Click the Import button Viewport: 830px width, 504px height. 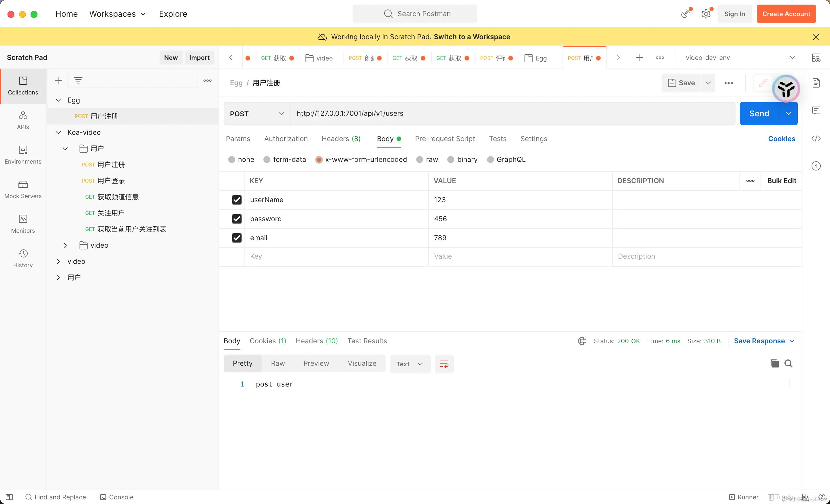click(x=199, y=58)
